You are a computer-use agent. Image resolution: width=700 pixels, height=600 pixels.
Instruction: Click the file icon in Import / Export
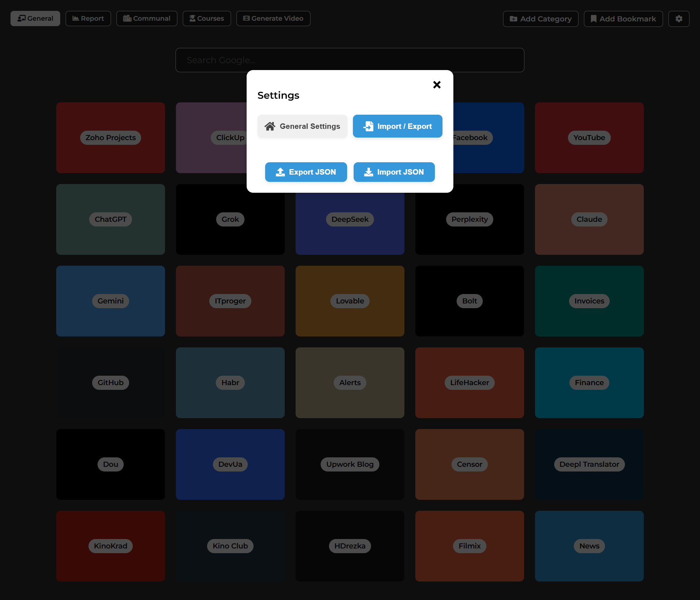point(368,126)
